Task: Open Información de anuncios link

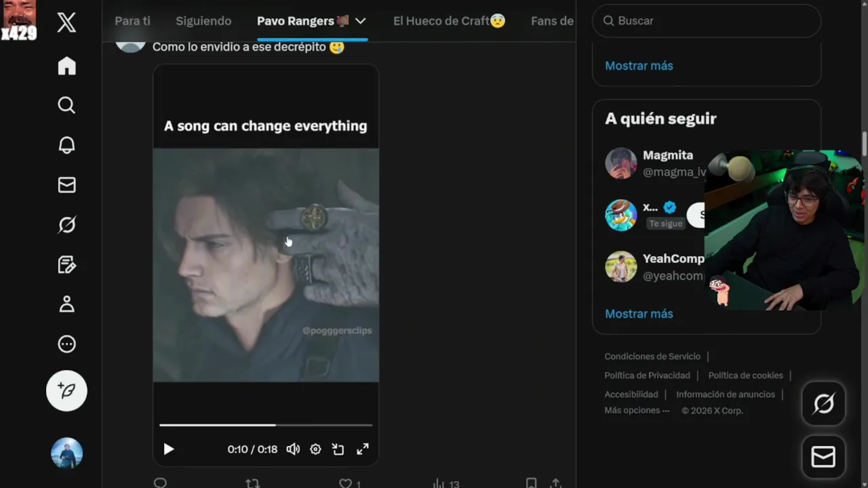Action: (x=726, y=394)
